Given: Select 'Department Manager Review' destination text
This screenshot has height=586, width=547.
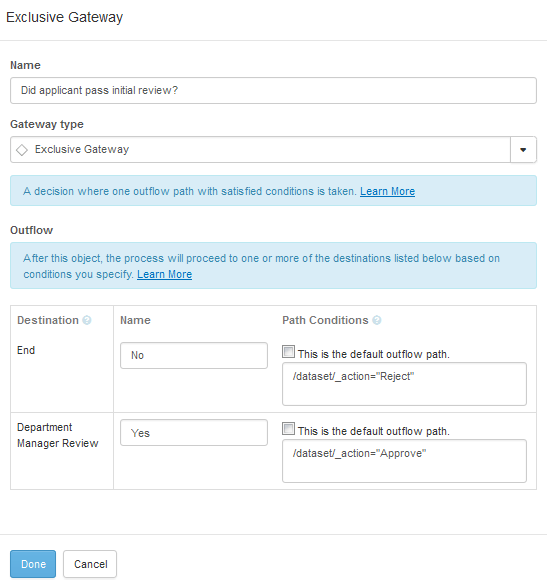Looking at the screenshot, I should [58, 435].
